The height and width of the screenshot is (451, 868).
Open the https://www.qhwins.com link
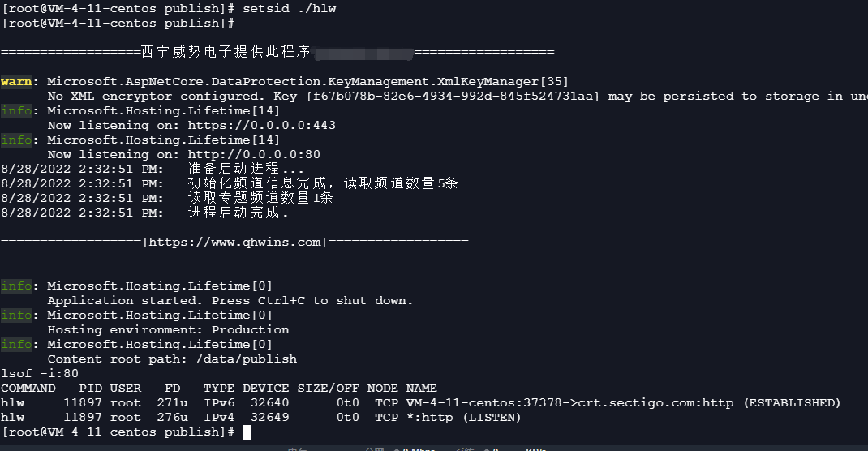click(x=234, y=243)
